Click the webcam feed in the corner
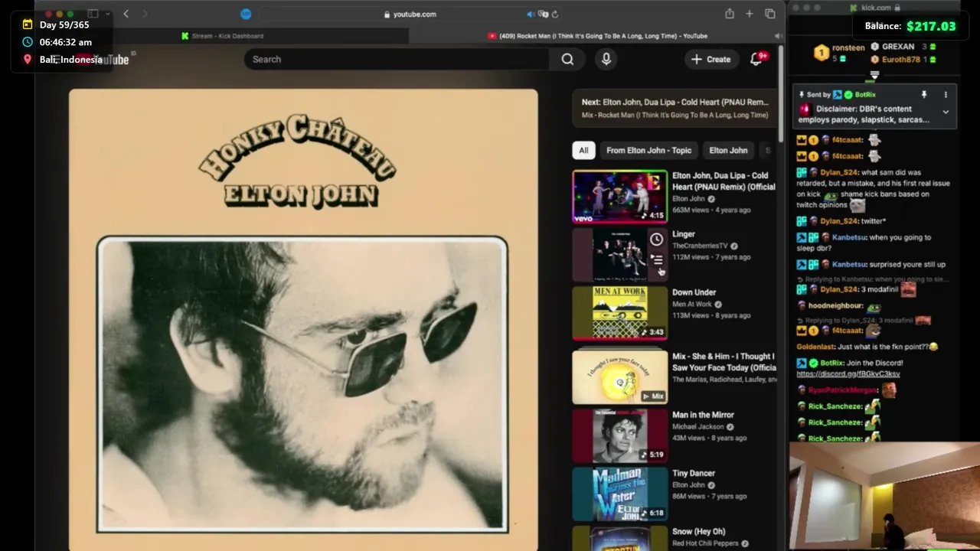Viewport: 980px width, 551px height. 884,496
